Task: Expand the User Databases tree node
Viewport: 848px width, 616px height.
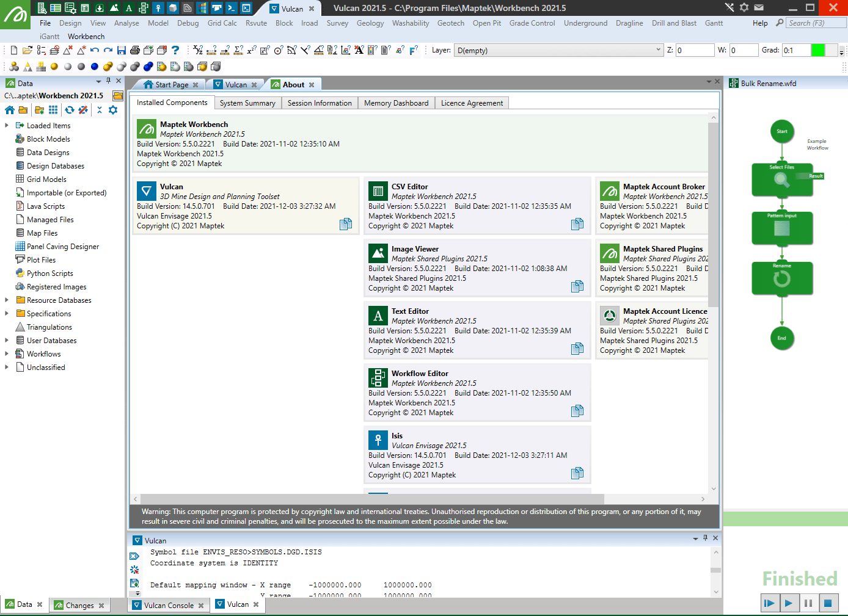Action: coord(7,340)
